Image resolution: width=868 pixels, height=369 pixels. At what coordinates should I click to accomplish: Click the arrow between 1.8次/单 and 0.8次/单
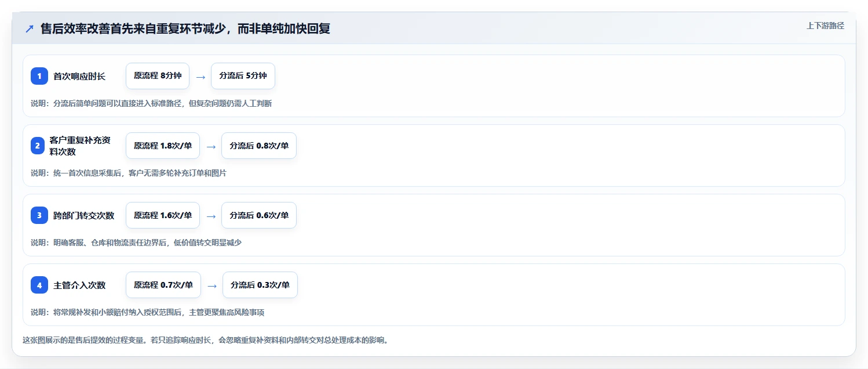(211, 146)
